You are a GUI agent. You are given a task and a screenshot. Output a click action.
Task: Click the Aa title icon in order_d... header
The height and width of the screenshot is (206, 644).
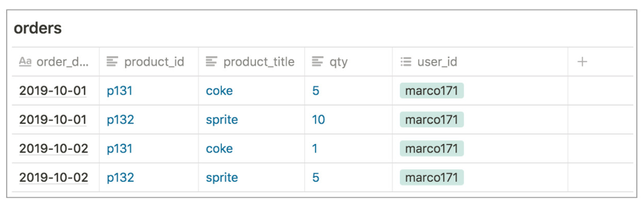point(25,62)
